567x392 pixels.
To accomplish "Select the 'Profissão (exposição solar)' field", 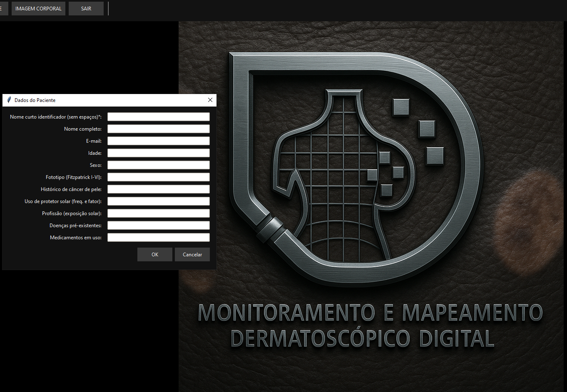I will [x=158, y=213].
